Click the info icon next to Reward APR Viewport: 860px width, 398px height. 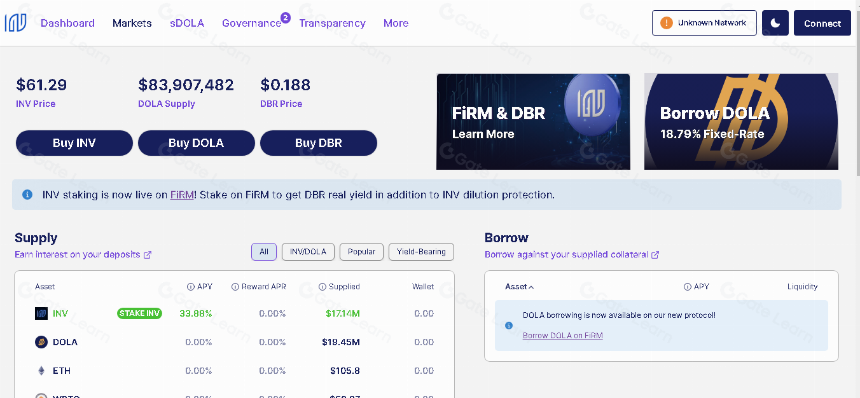[x=235, y=287]
